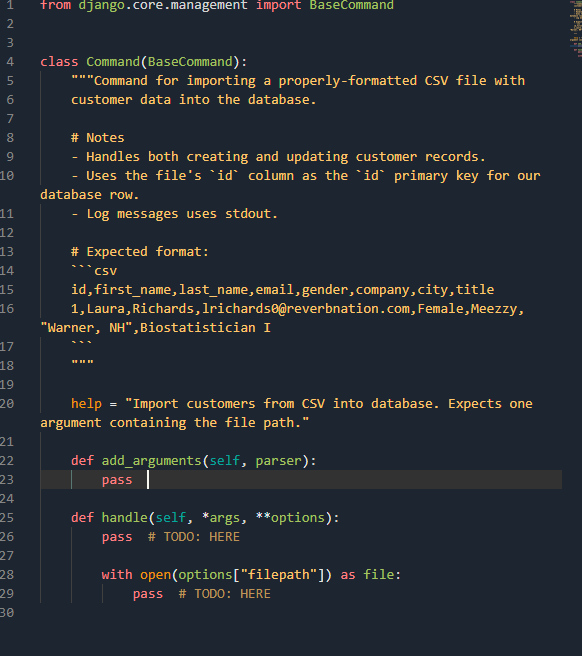Click '# Expected format:' on line 13
The width and height of the screenshot is (582, 656).
point(140,252)
